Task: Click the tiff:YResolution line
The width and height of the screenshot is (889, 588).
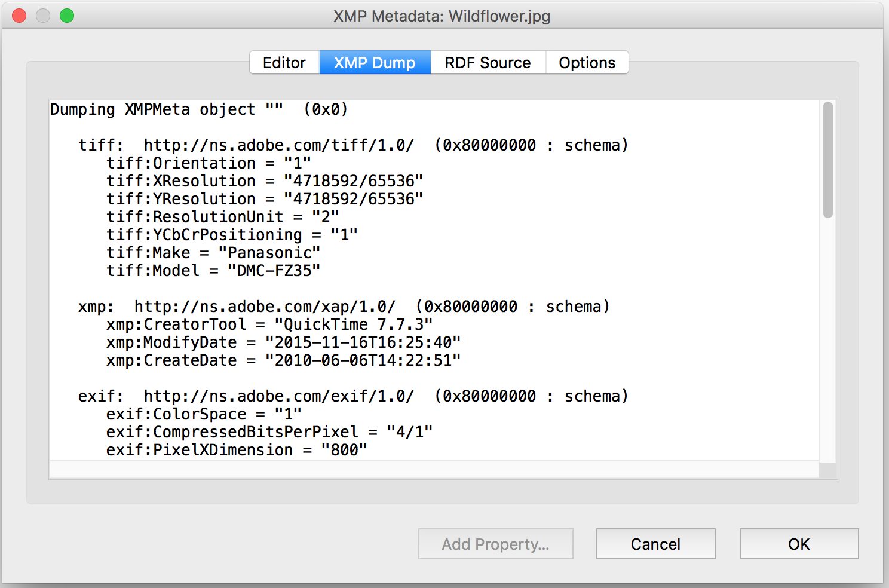Action: (265, 199)
